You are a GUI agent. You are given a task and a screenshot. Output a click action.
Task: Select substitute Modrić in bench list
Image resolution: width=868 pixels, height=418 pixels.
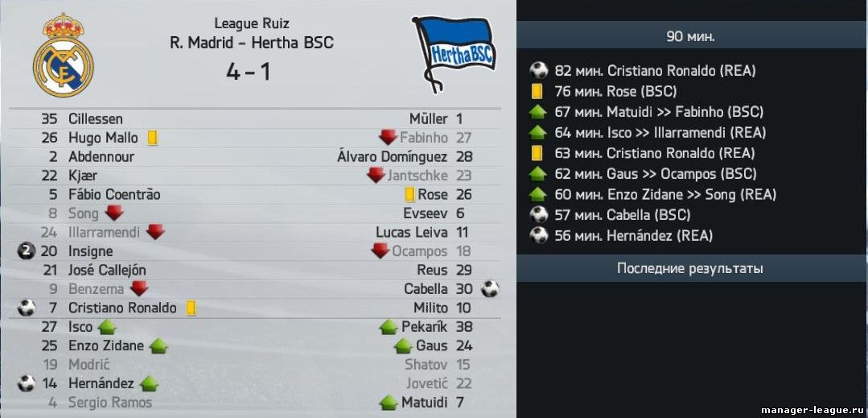[88, 365]
